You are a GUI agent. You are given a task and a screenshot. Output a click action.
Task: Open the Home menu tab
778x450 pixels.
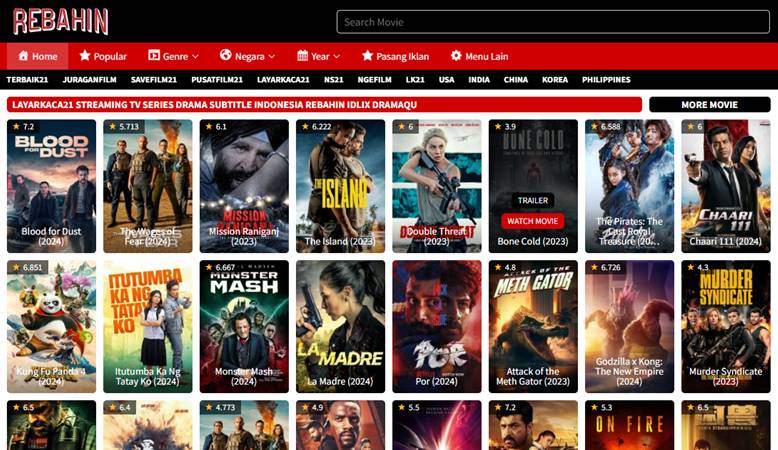[x=38, y=56]
